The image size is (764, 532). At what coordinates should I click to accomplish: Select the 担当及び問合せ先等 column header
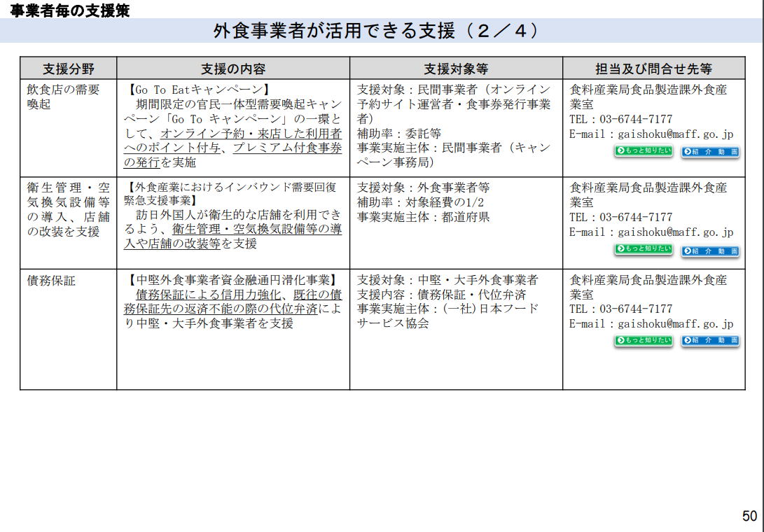[x=654, y=69]
